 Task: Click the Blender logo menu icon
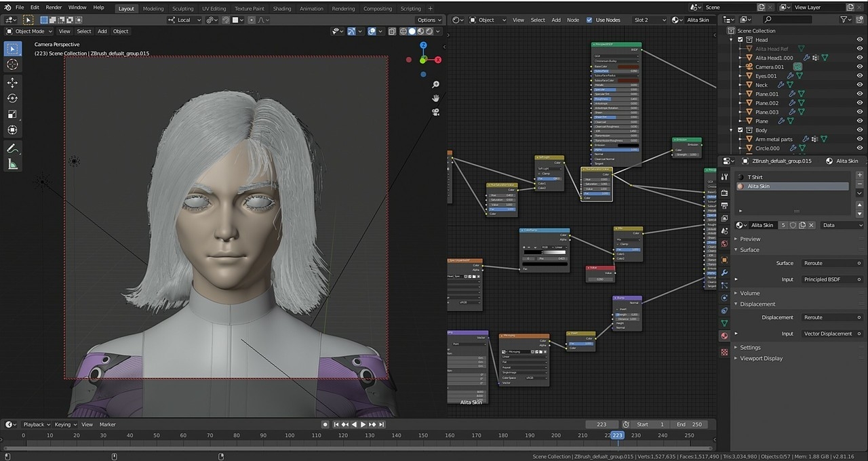click(7, 7)
